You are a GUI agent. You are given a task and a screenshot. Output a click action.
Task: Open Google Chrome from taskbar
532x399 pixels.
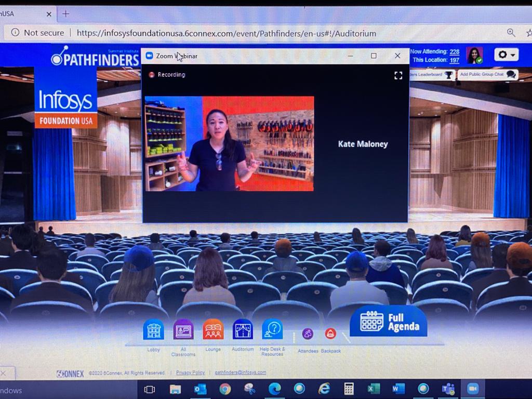pos(225,389)
